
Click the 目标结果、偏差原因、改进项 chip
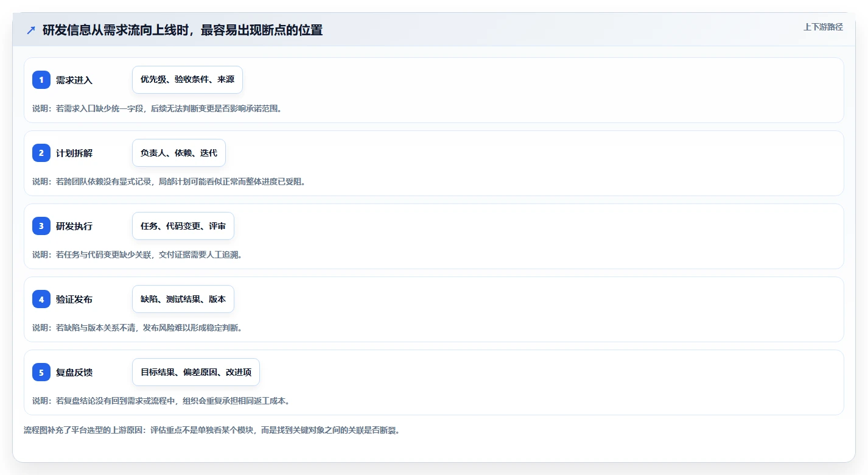click(x=196, y=372)
